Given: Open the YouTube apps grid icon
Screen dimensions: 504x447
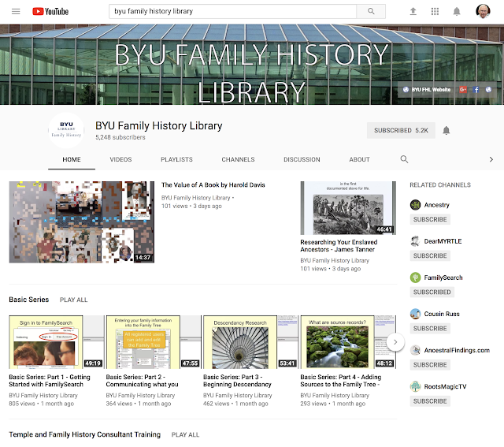Looking at the screenshot, I should pos(435,12).
